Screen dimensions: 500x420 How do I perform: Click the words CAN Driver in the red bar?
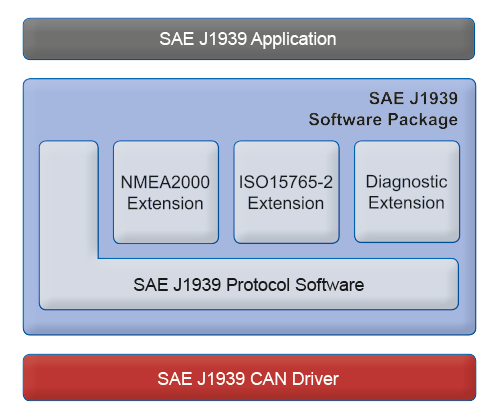294,379
